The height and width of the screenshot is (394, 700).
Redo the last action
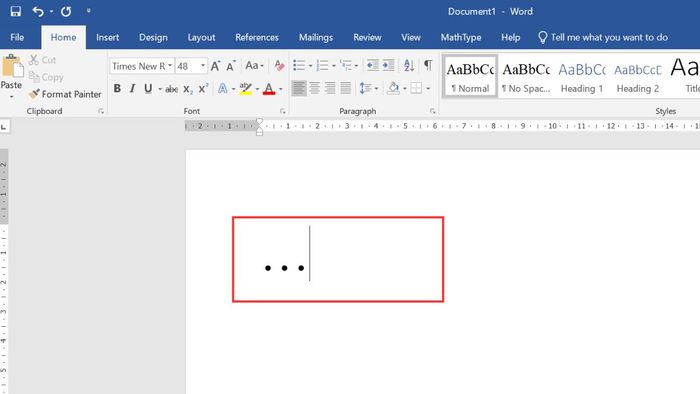tap(66, 11)
